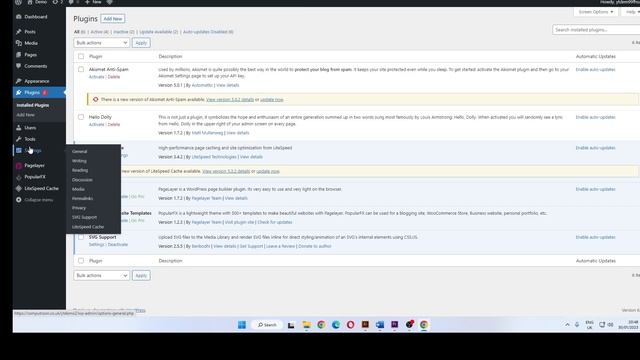Choose Reading in the Settings flyout
Viewport: 640px width, 360px height.
click(80, 170)
